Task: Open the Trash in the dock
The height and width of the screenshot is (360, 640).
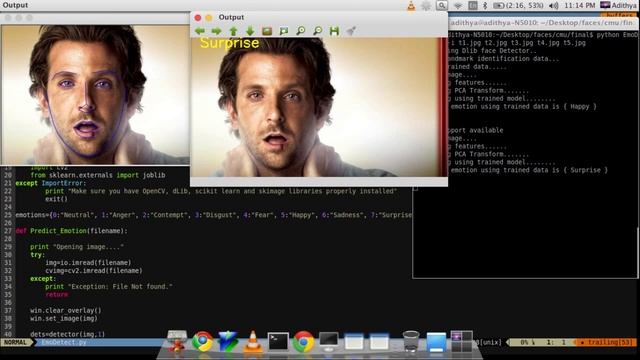Action: [411, 341]
